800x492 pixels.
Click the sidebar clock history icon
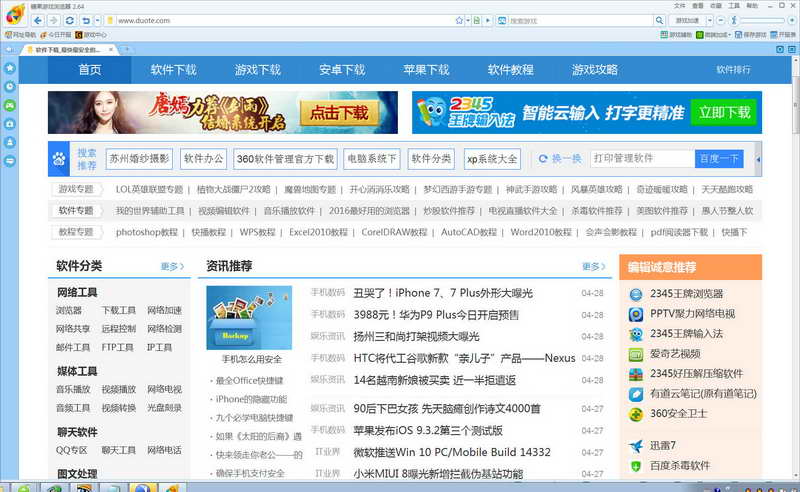pyautogui.click(x=10, y=86)
